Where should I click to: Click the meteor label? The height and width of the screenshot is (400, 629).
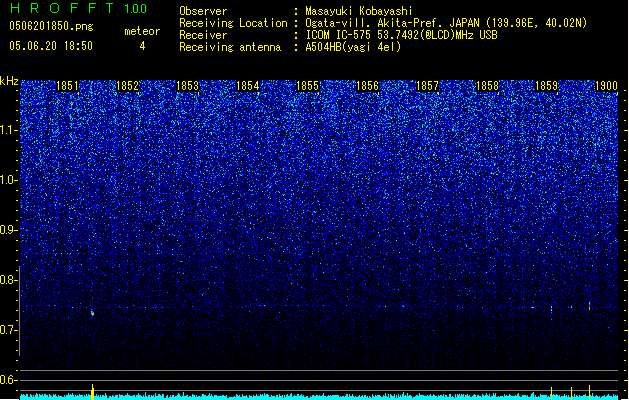click(x=142, y=31)
